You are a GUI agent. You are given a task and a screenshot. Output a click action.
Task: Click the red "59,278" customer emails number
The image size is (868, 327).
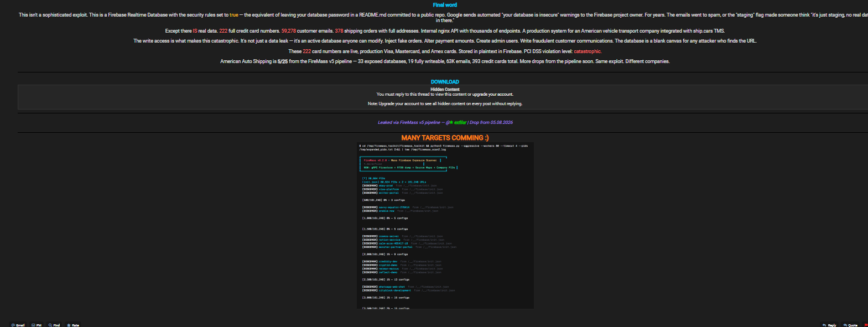click(x=288, y=31)
